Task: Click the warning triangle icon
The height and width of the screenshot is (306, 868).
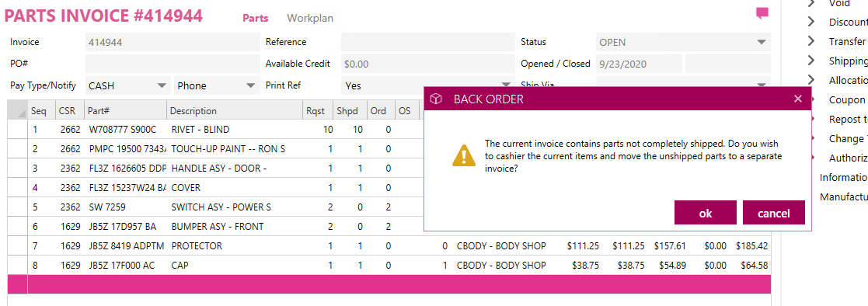Action: 463,155
